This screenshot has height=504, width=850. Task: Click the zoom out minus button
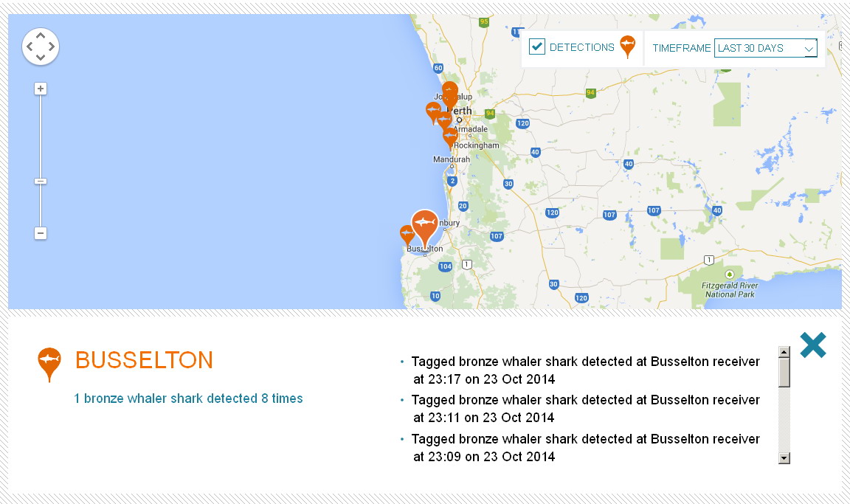(41, 233)
